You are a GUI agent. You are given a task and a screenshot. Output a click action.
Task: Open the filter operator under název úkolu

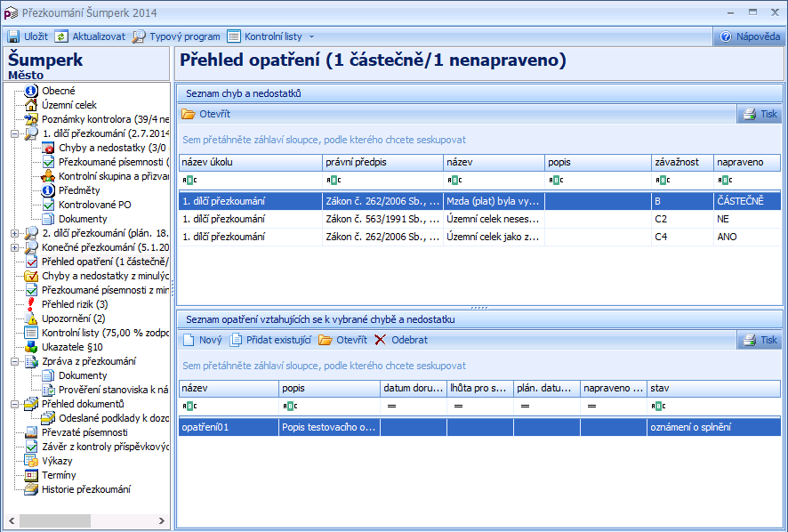189,180
